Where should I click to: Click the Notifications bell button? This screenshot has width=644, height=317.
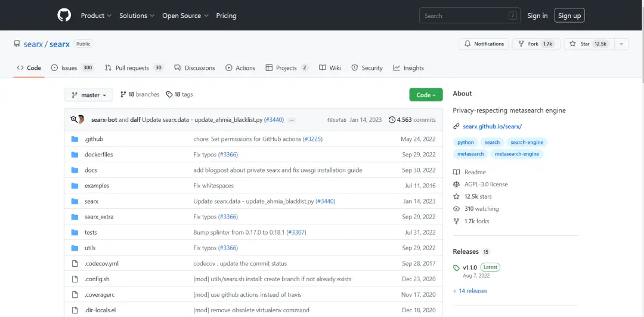(483, 44)
